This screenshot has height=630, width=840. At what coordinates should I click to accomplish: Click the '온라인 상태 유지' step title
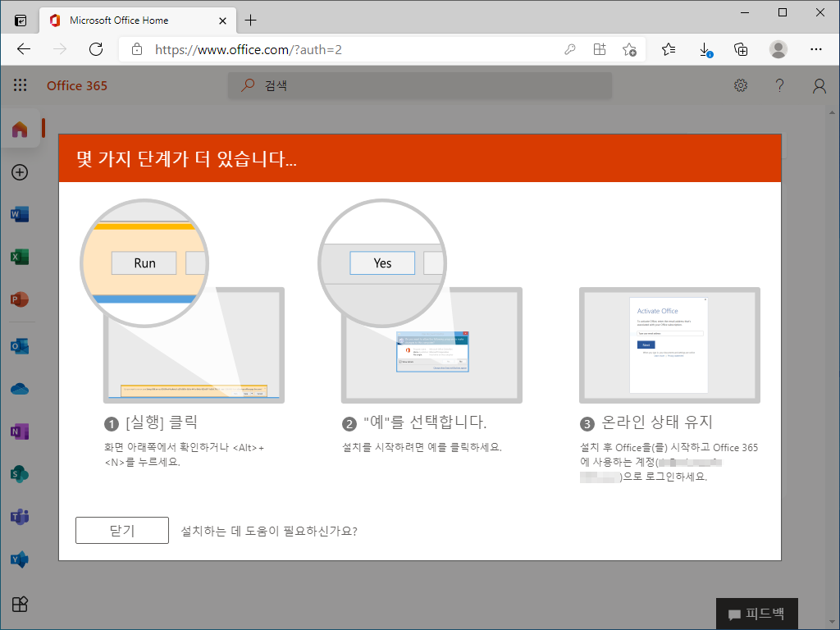657,422
